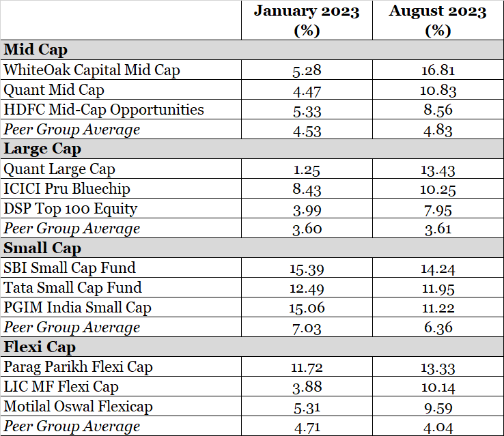504x436 pixels.
Task: Click the Motilal Oswal Flexicap cell
Action: pos(79,406)
